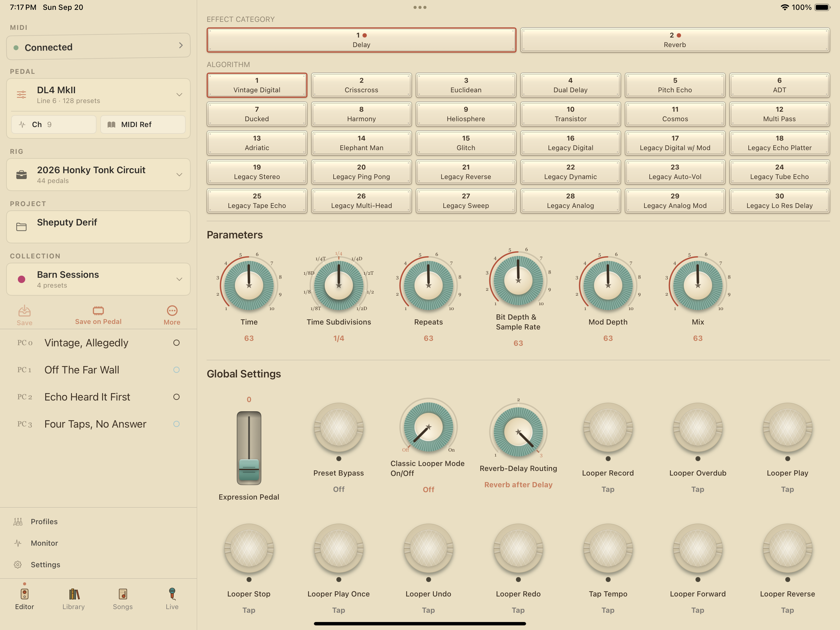Choose the Elephant Man algorithm
This screenshot has height=630, width=840.
click(362, 143)
